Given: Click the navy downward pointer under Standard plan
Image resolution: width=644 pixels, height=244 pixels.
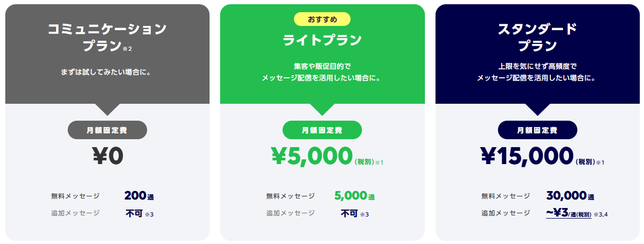Looking at the screenshot, I should click(537, 110).
